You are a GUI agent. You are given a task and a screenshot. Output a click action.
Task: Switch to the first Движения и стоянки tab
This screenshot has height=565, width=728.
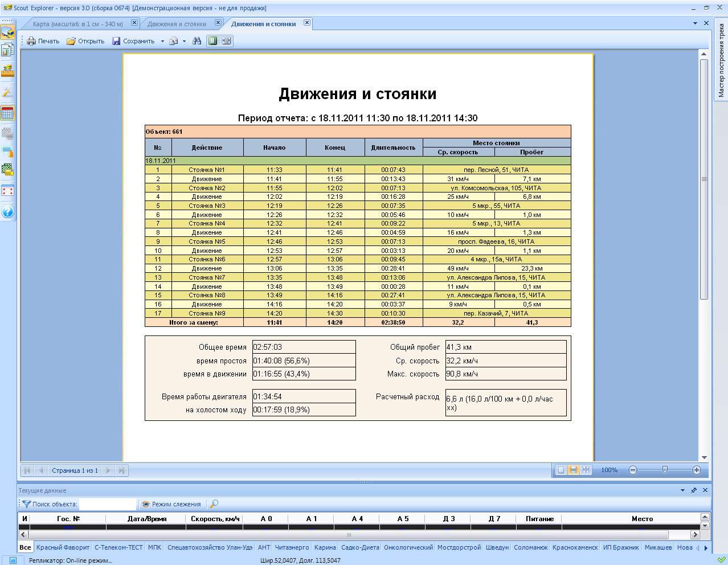coord(177,24)
